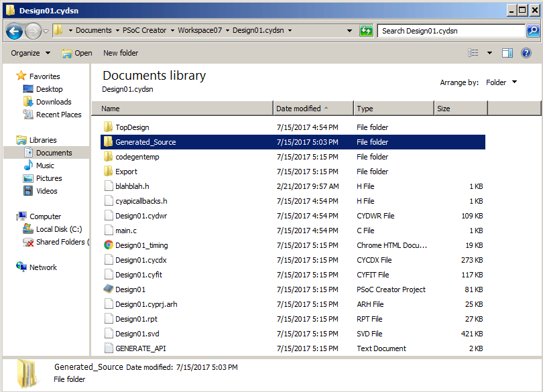Click the Music note icon
This screenshot has width=543, height=392.
click(x=28, y=166)
